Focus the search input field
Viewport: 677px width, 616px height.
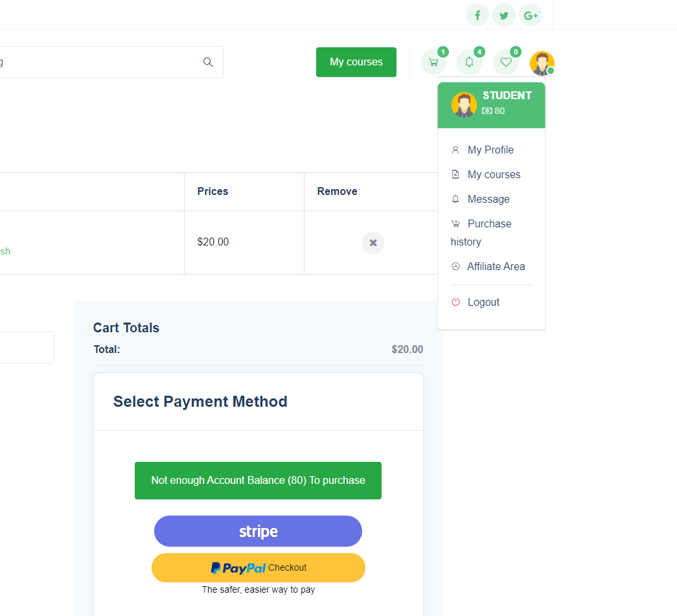(x=97, y=62)
